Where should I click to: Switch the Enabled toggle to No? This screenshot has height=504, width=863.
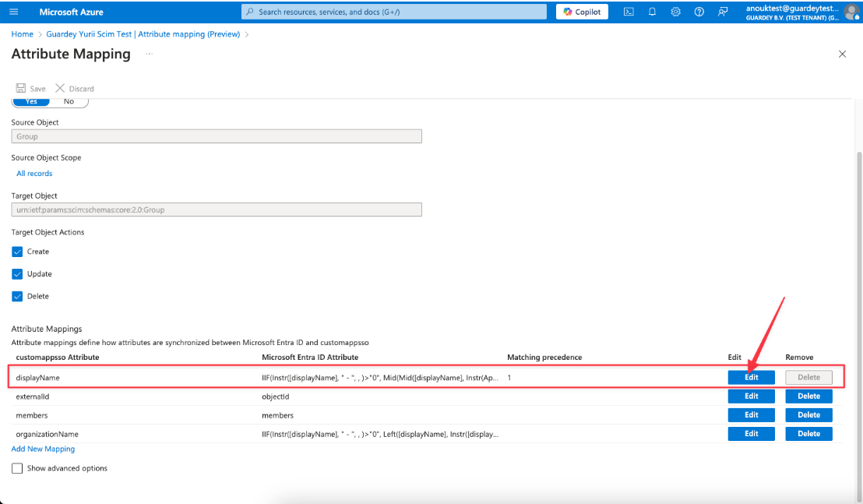click(x=69, y=101)
